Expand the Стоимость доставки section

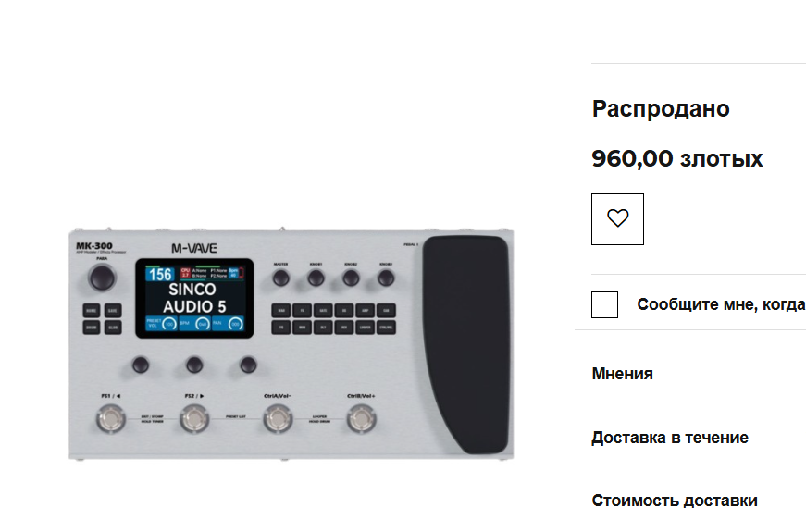(x=675, y=501)
